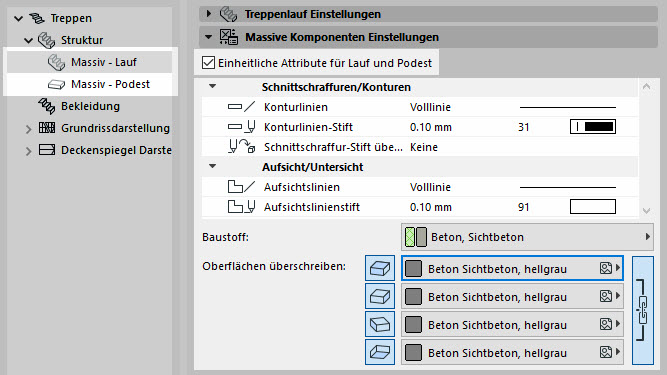Image resolution: width=667 pixels, height=375 pixels.
Task: Collapse Schnittschraffuren/Konturen group
Action: pos(212,86)
